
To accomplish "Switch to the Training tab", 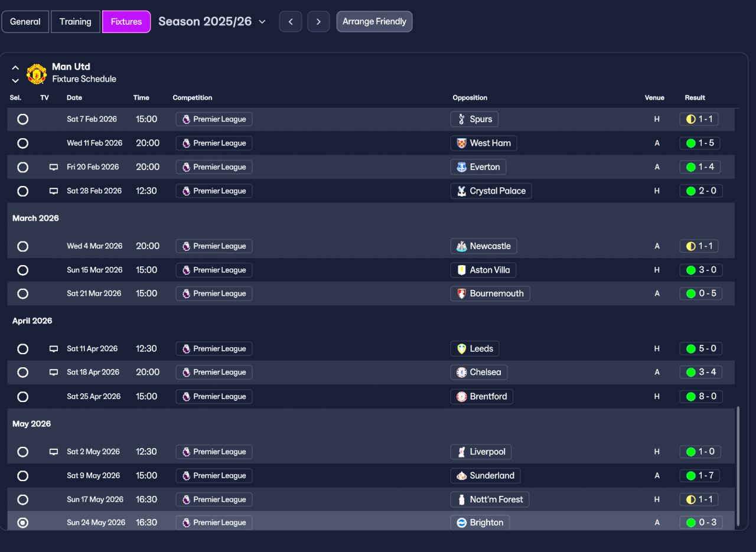I will [76, 22].
